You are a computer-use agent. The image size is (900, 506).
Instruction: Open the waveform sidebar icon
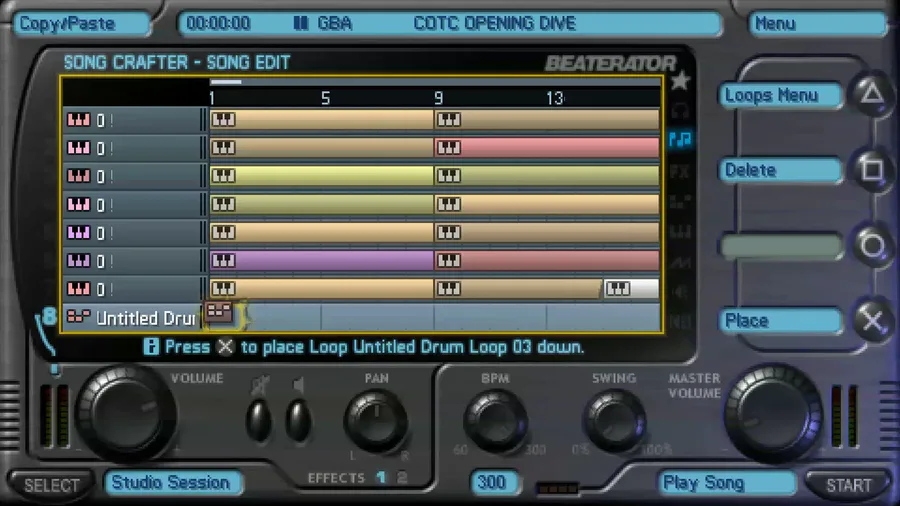click(680, 262)
